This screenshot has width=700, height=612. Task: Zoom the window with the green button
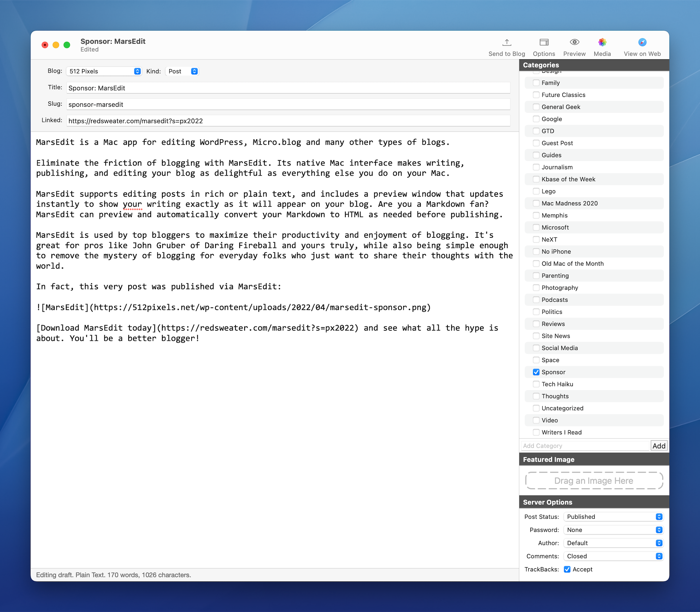(67, 45)
